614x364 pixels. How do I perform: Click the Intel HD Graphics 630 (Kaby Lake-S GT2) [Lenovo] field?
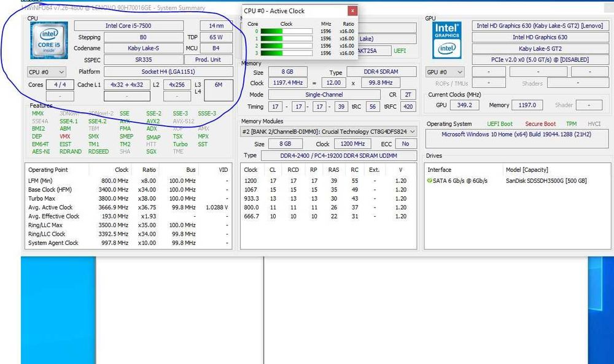click(x=540, y=26)
